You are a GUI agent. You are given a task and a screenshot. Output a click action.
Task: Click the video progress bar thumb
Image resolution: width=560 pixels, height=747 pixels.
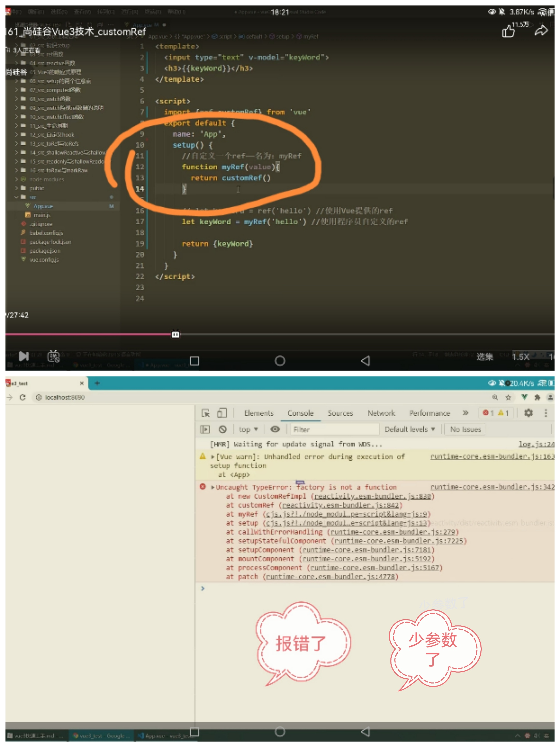[x=175, y=334]
